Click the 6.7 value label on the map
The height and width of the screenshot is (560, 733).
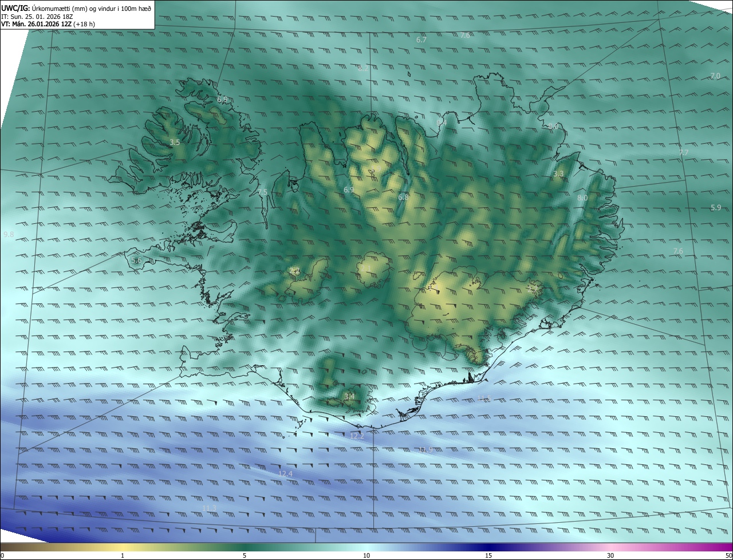[x=421, y=40]
